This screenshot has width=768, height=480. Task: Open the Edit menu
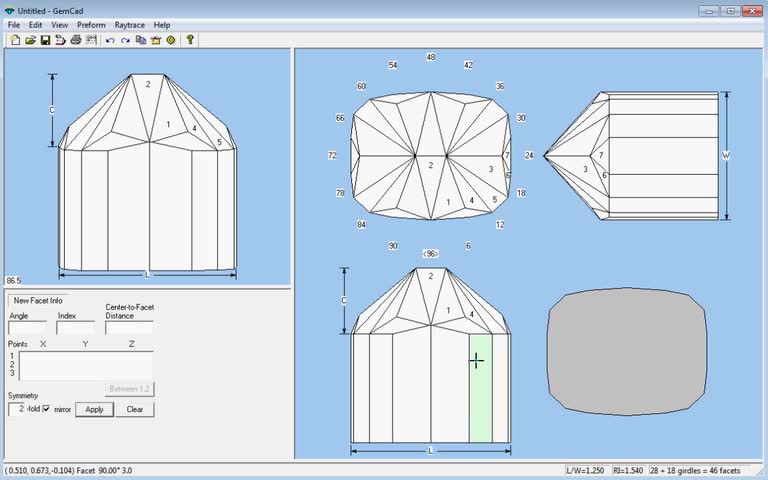tap(35, 25)
